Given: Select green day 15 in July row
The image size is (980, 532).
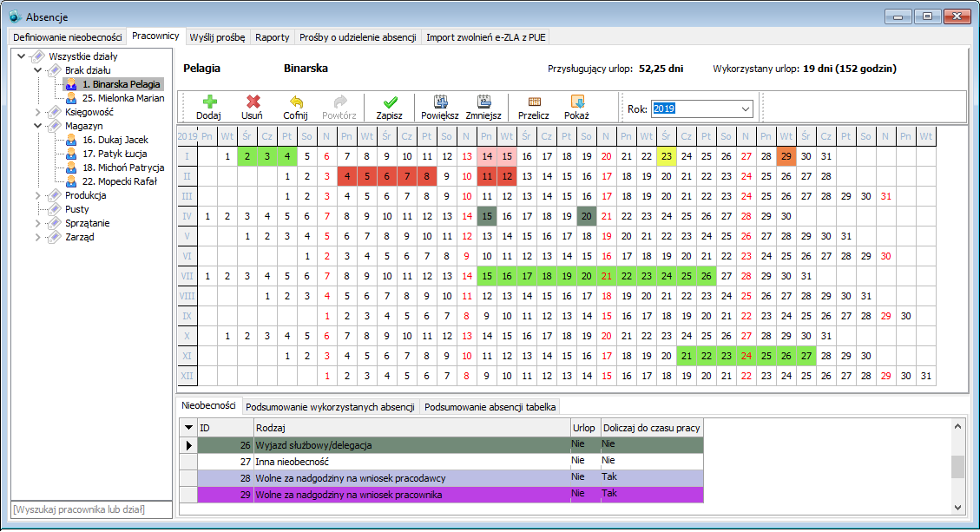Looking at the screenshot, I should tap(487, 276).
